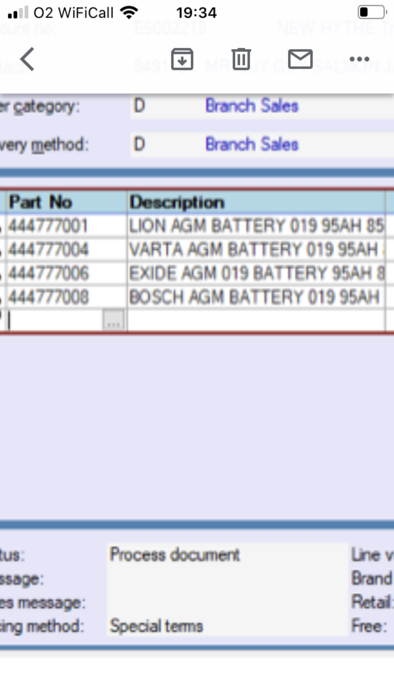Mark as unread via envelope icon
This screenshot has height=699, width=394.
point(300,59)
